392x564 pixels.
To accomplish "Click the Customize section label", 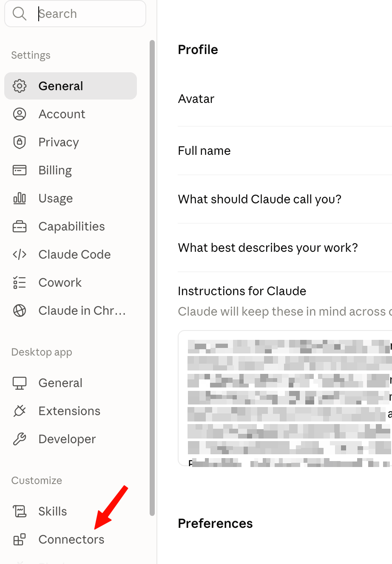I will [x=37, y=481].
